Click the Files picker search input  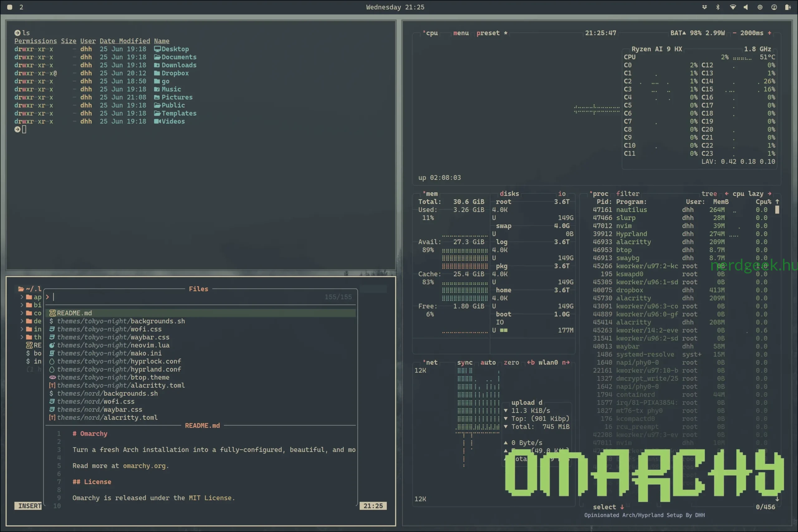(x=200, y=297)
